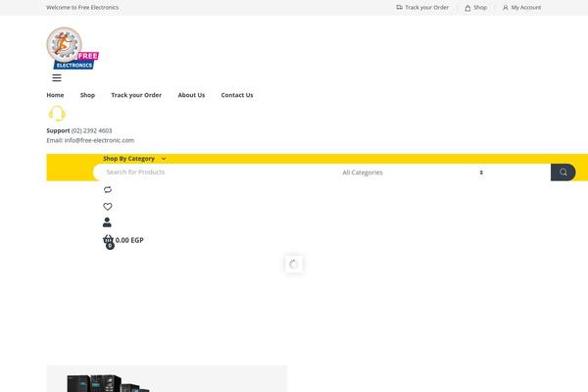Click the shopping bag icon in the top bar
This screenshot has width=588, height=392.
467,8
